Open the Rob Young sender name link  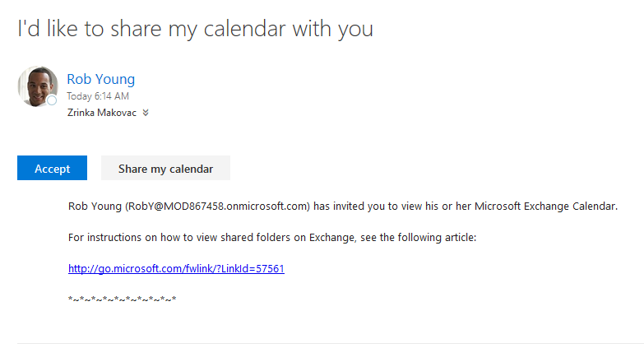pos(100,79)
